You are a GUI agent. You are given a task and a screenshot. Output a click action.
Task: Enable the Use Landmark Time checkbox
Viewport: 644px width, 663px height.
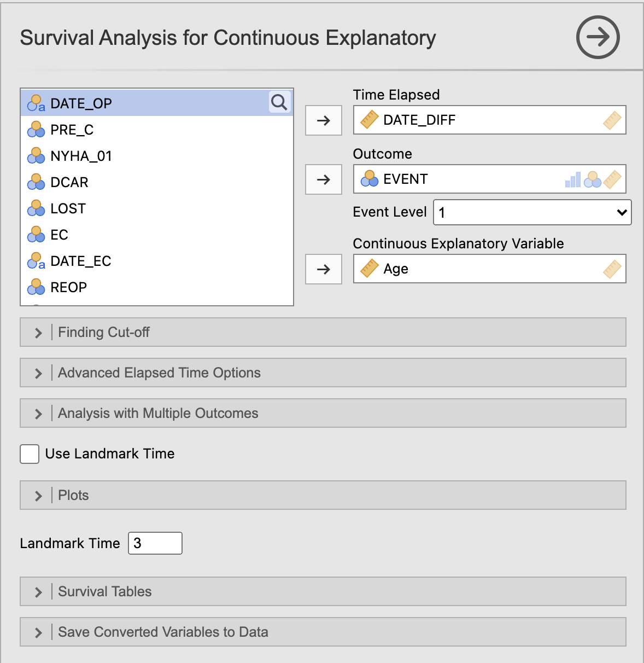[x=30, y=454]
